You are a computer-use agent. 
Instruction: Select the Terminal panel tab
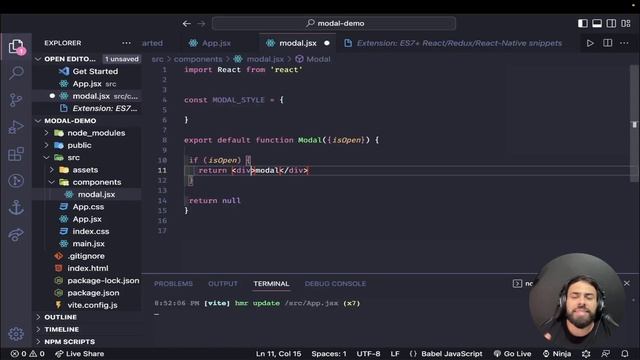[x=271, y=284]
